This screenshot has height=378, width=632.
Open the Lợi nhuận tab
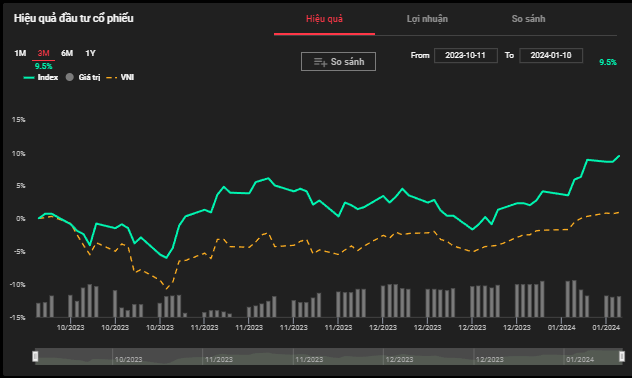[427, 19]
